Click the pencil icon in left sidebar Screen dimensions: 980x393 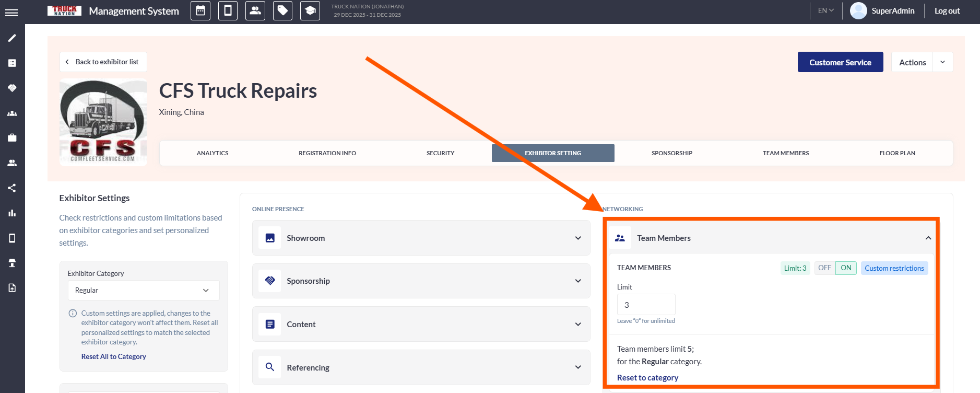pyautogui.click(x=12, y=38)
